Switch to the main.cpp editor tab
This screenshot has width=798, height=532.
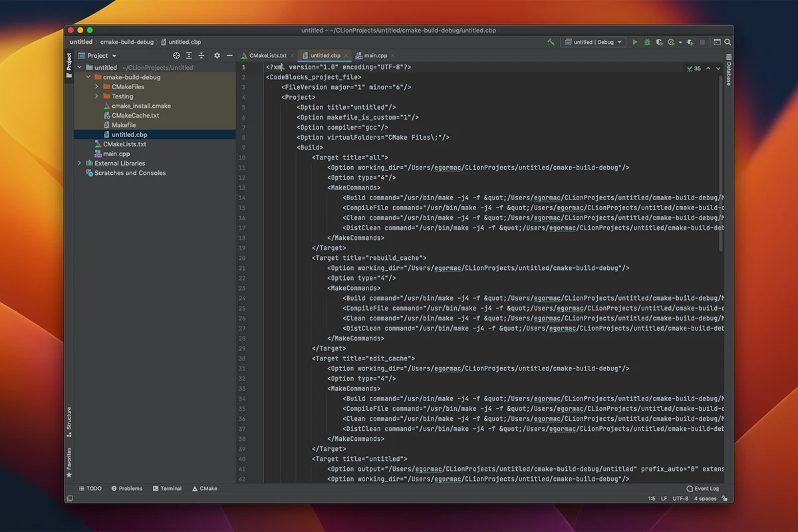click(376, 55)
